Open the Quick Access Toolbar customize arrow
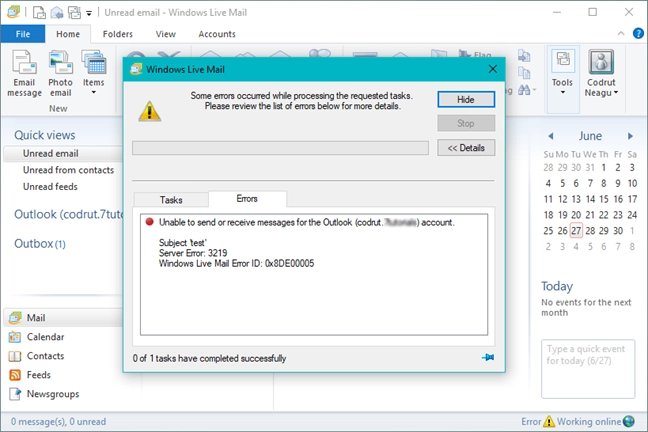This screenshot has height=432, width=648. coord(89,13)
